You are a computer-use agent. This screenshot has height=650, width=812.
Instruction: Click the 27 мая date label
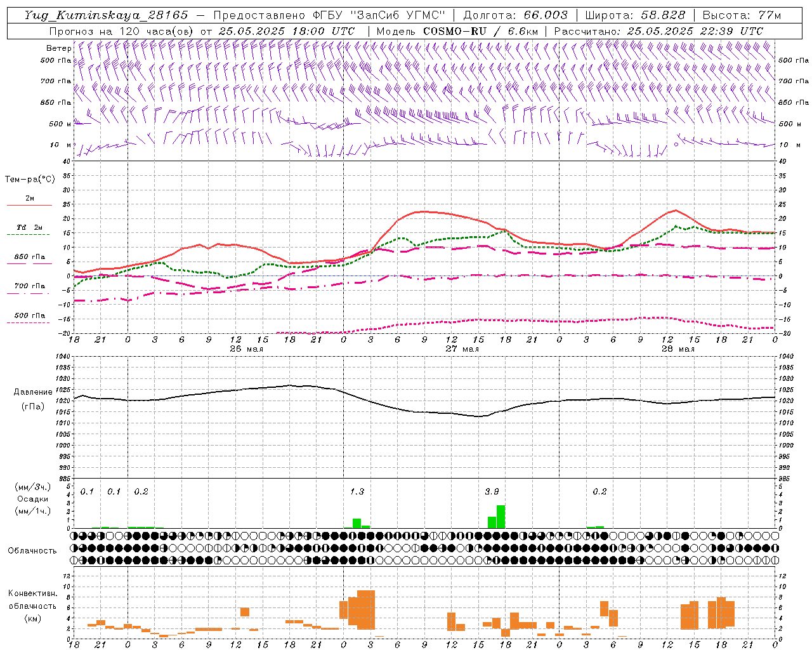[462, 349]
